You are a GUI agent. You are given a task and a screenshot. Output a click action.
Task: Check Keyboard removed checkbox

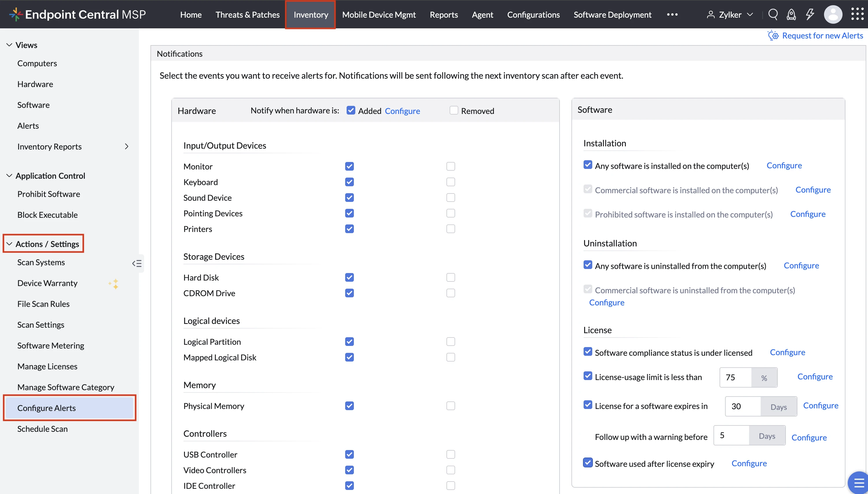coord(450,182)
